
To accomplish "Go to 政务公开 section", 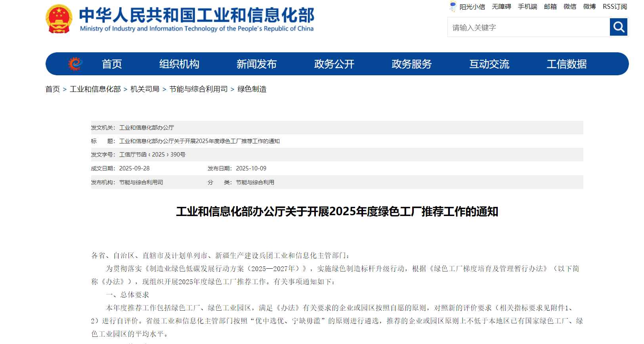I will point(334,64).
